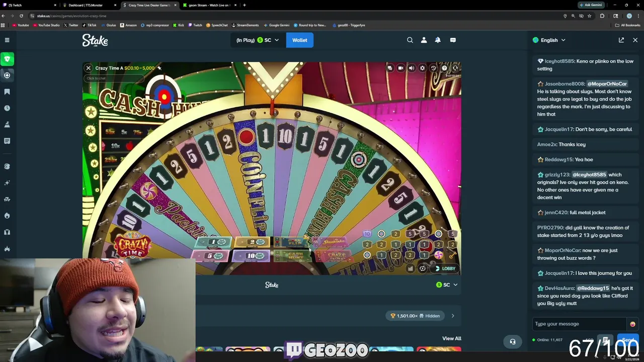Open the recent clock sidebar icon
The height and width of the screenshot is (362, 644).
coord(7,108)
